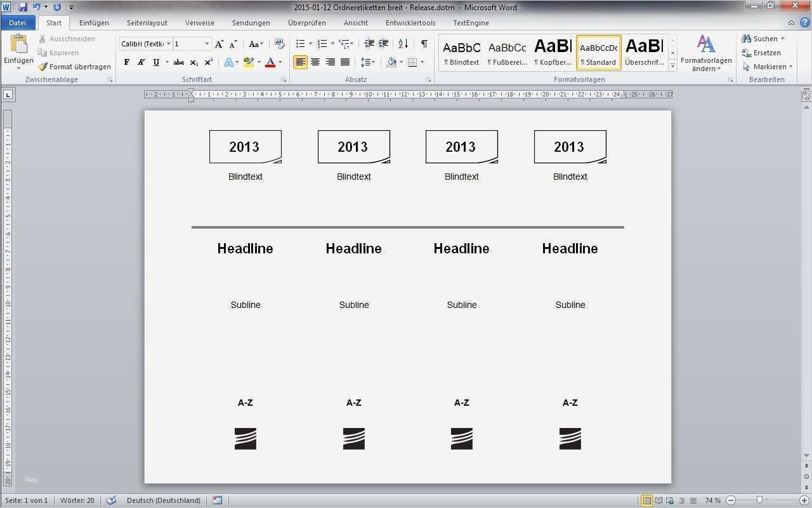This screenshot has width=812, height=508.
Task: Apply superscript formatting
Action: [x=209, y=62]
